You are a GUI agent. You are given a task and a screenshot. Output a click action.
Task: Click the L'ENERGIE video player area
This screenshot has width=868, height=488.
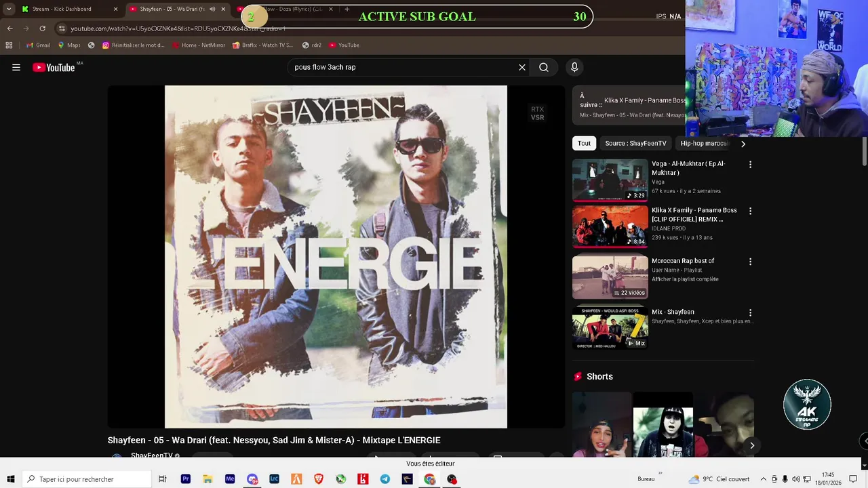pyautogui.click(x=336, y=257)
